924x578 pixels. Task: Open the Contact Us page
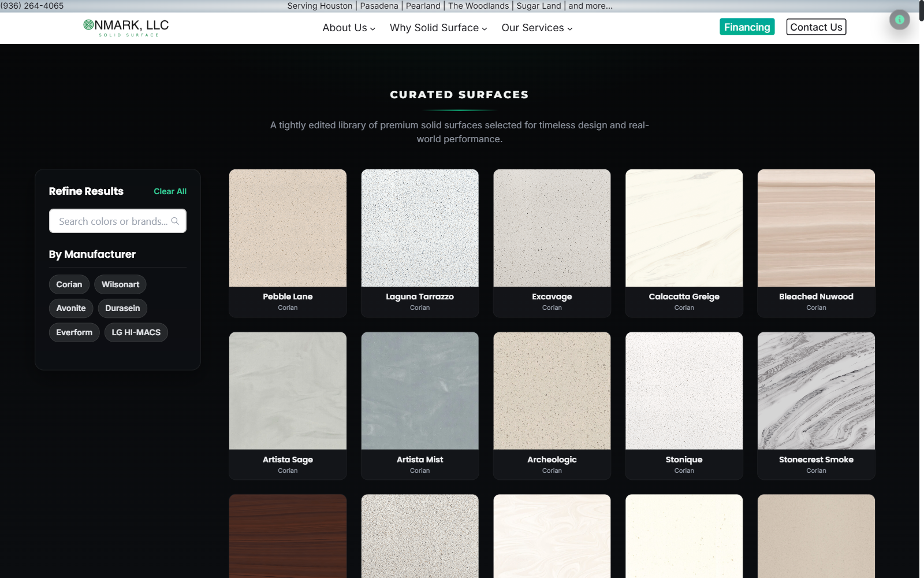coord(816,27)
